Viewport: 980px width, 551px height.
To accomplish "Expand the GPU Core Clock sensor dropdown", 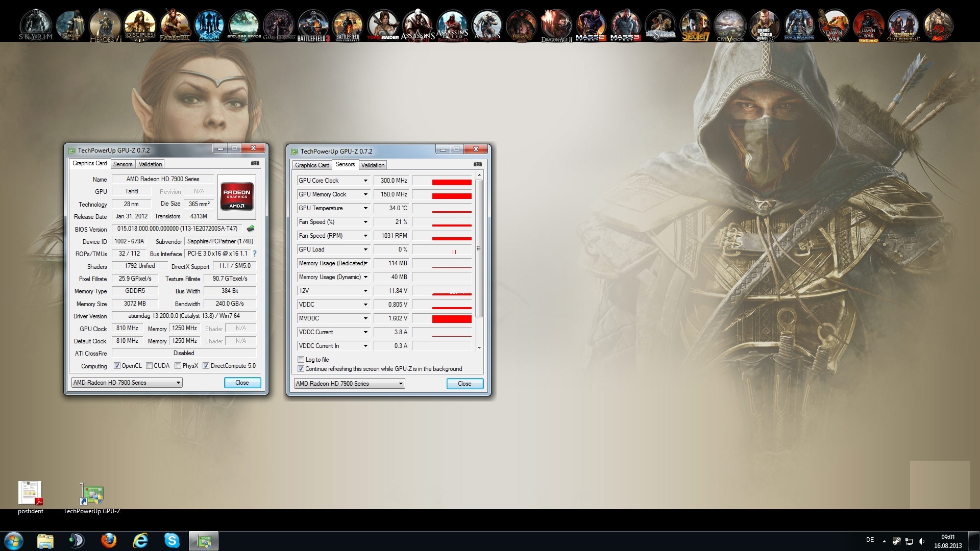I will (365, 181).
